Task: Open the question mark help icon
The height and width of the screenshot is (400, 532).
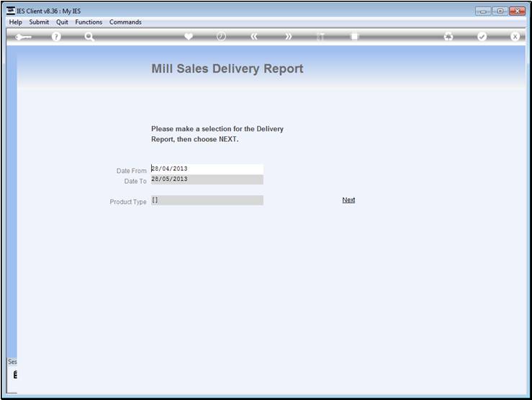Action: pyautogui.click(x=56, y=36)
